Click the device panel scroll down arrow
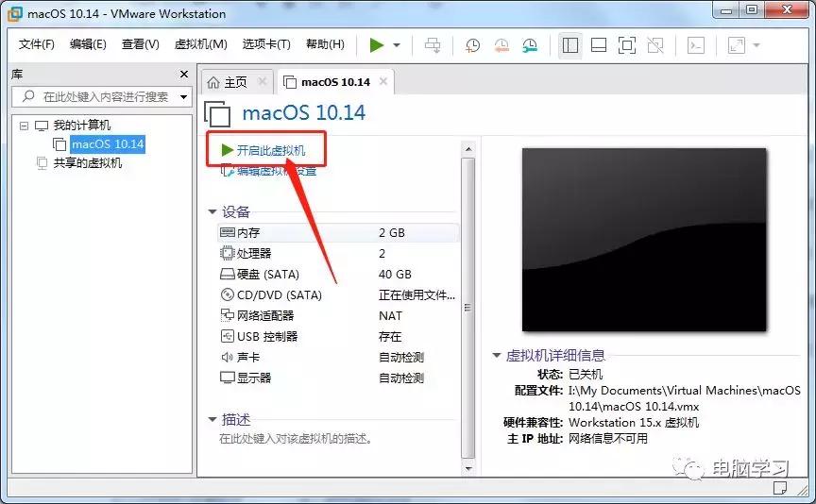The width and height of the screenshot is (816, 504). coord(468,469)
